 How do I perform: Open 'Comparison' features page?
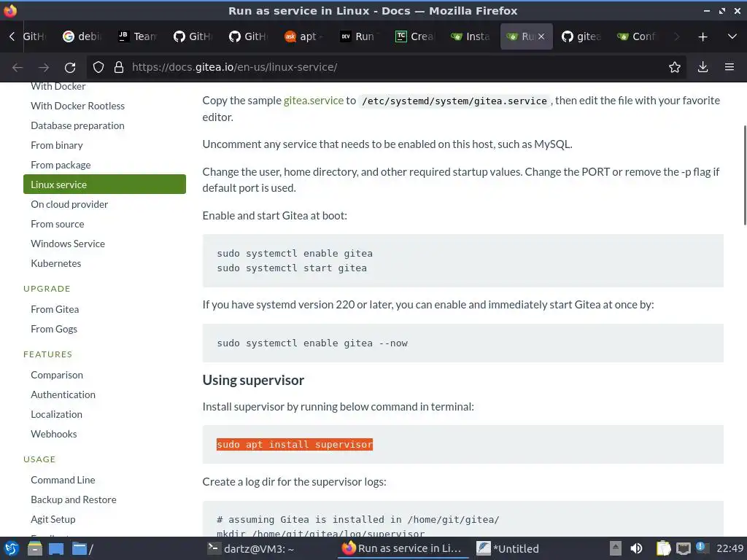57,376
